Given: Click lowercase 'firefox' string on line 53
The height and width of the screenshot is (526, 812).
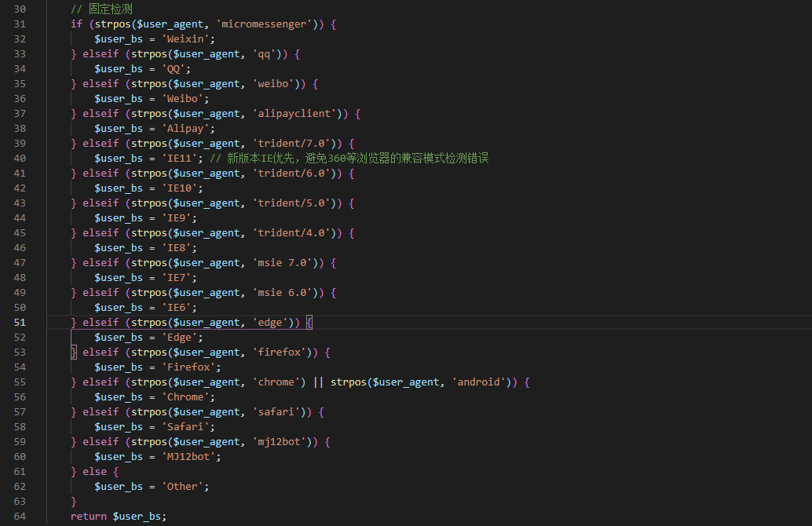Looking at the screenshot, I should click(280, 352).
